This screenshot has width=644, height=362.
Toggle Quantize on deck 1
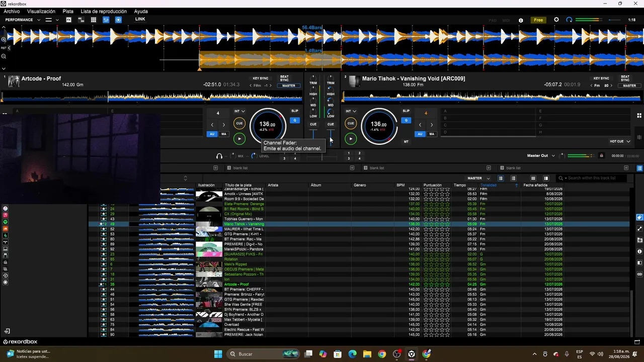tap(295, 120)
